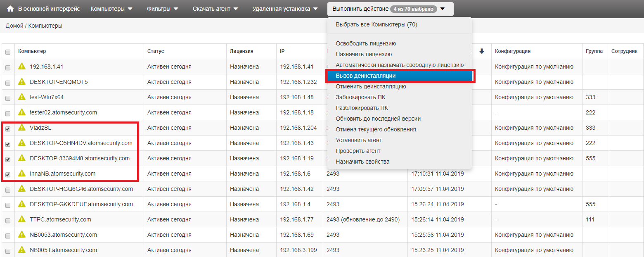
Task: Select Вызов деинсталляции menu entry
Action: [365, 76]
